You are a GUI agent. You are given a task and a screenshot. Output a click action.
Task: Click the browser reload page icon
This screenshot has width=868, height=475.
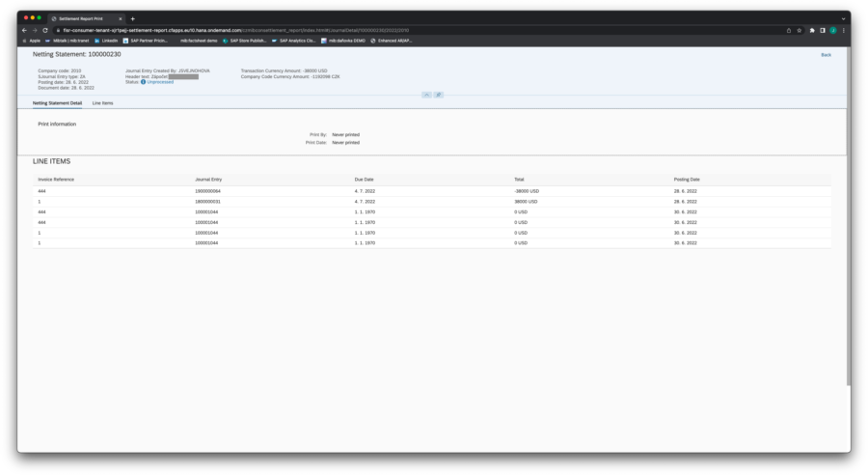pyautogui.click(x=45, y=30)
